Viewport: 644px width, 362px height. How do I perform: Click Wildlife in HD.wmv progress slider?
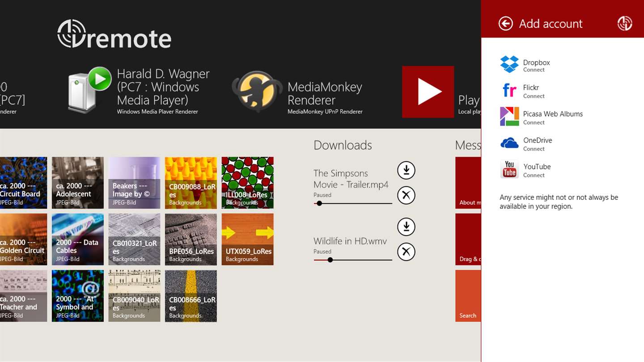(x=353, y=260)
